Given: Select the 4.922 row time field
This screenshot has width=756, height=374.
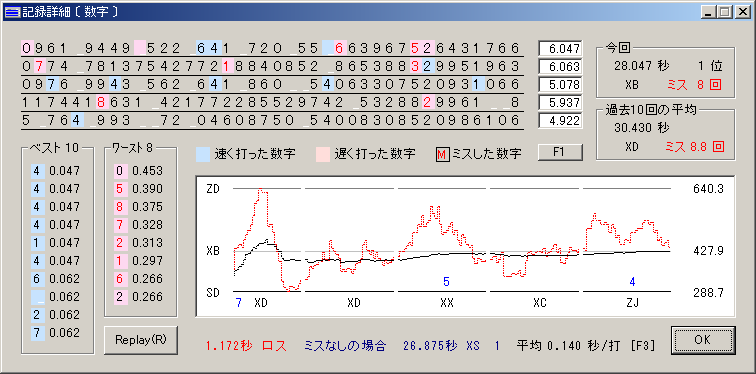Looking at the screenshot, I should [x=560, y=121].
